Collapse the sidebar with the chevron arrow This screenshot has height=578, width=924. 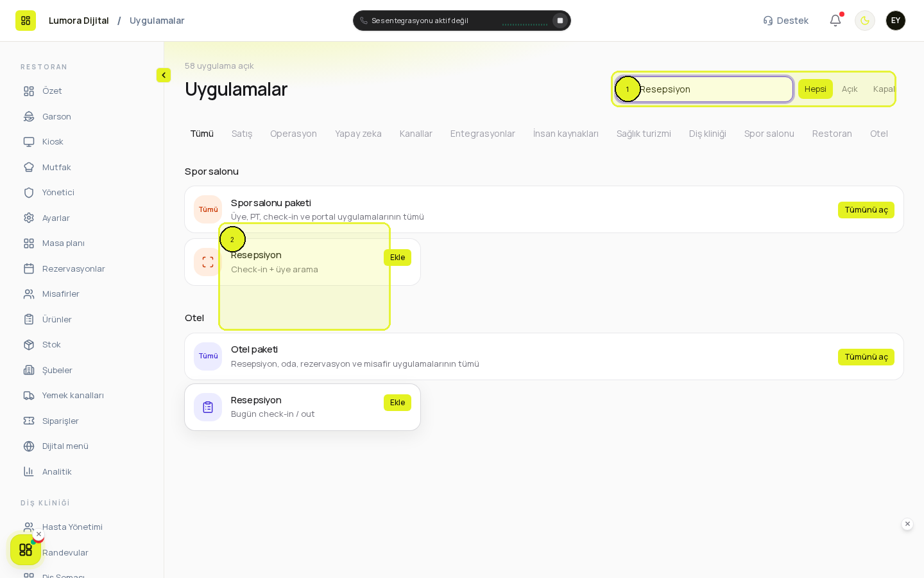[x=164, y=75]
